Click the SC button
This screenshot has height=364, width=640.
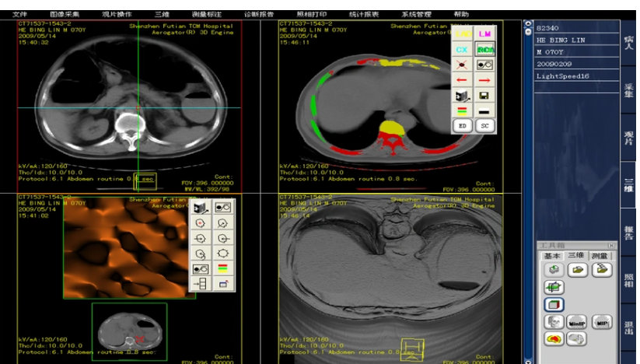click(x=485, y=126)
